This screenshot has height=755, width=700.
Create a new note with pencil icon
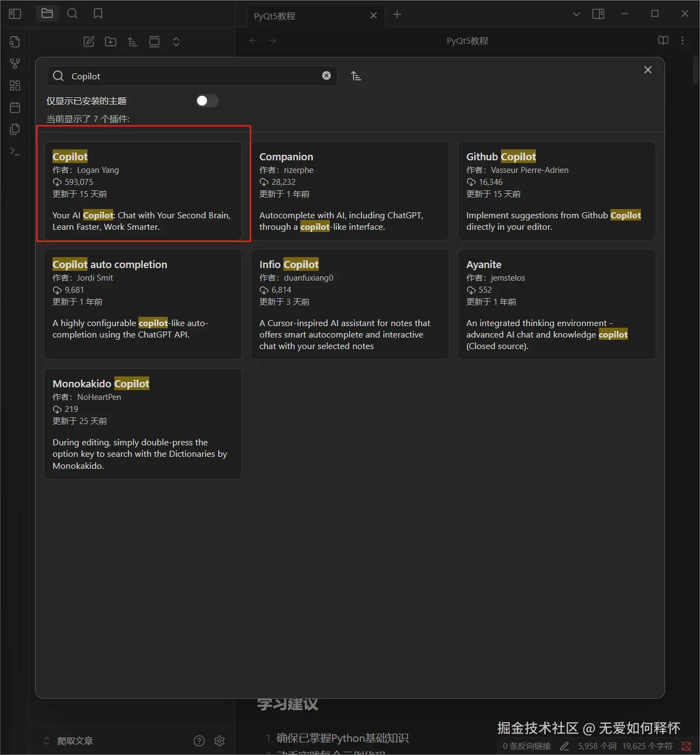(89, 42)
